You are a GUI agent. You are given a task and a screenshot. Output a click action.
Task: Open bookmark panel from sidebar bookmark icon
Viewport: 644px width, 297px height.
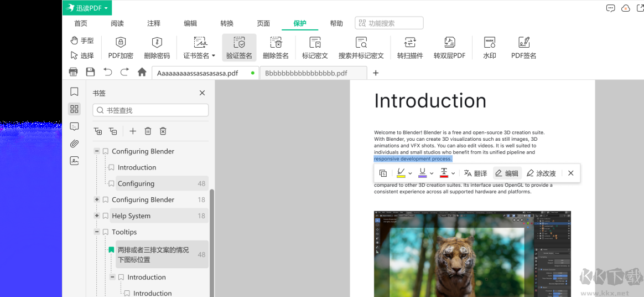pos(74,91)
